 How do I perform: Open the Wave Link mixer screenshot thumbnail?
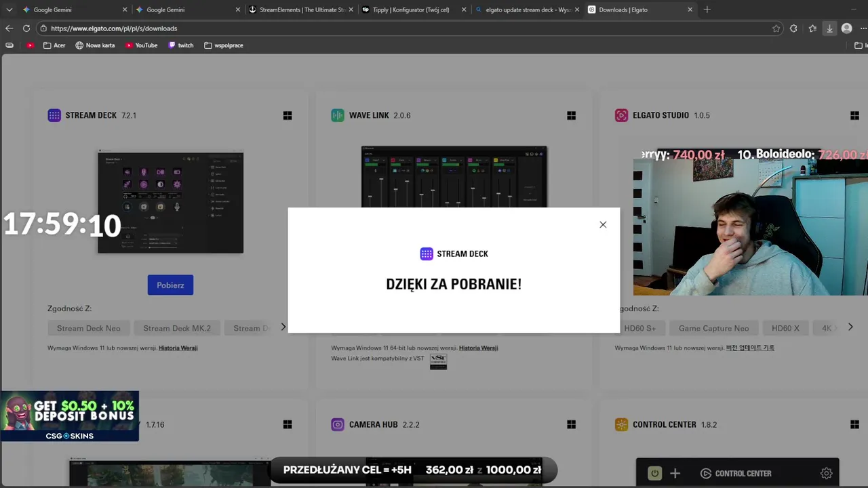pyautogui.click(x=454, y=177)
